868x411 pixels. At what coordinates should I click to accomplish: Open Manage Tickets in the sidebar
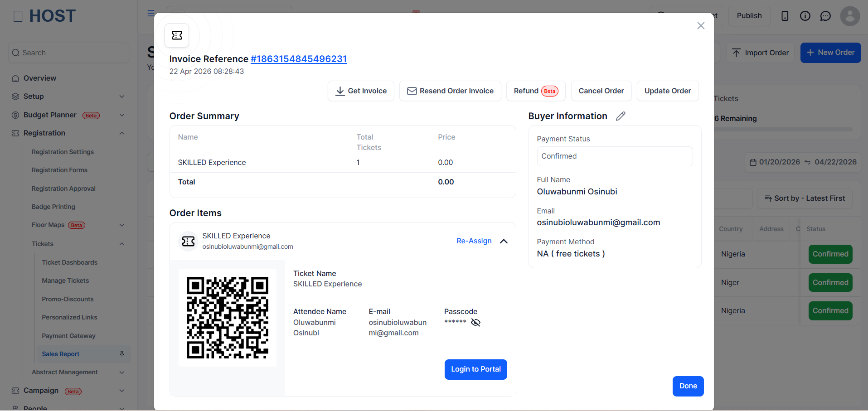coord(65,280)
